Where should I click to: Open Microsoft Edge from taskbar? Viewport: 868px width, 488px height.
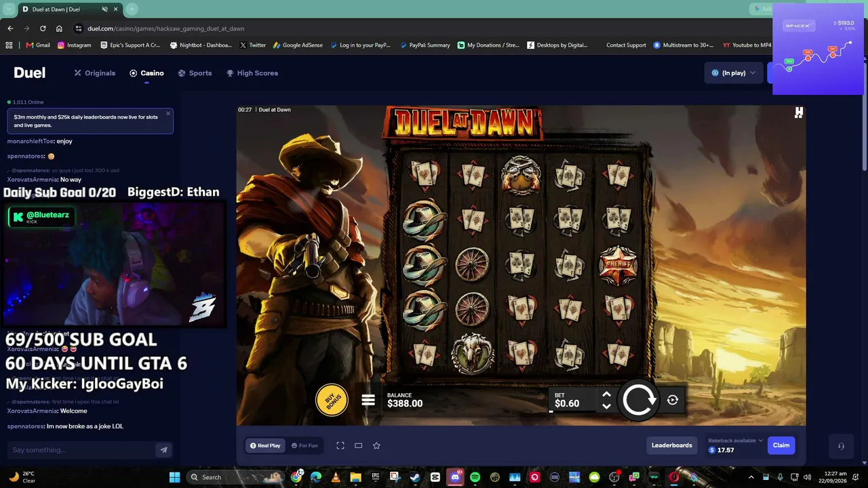[x=316, y=477]
